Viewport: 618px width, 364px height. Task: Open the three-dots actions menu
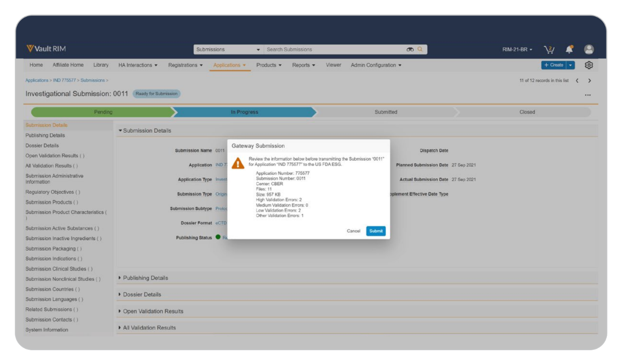(588, 95)
